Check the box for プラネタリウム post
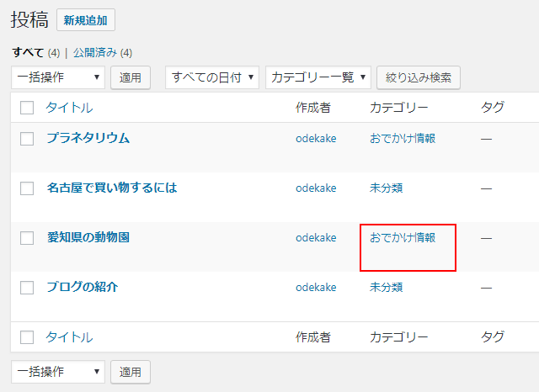 (x=27, y=139)
